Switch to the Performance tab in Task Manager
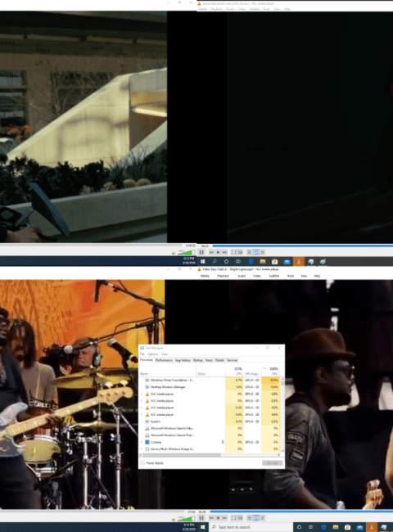The image size is (393, 532). pos(164,360)
